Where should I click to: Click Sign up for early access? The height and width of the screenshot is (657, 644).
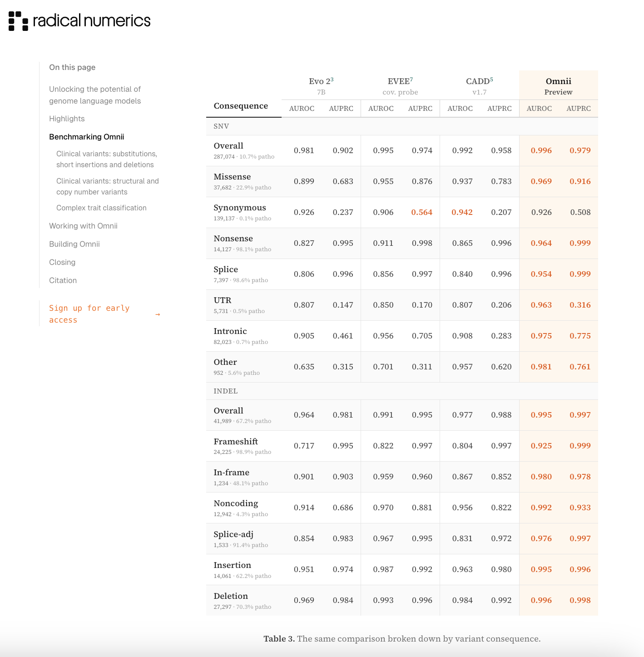pos(89,314)
